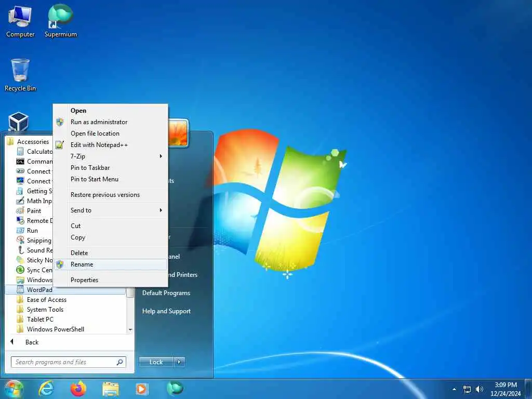Choose Delete in the context menu

110,253
